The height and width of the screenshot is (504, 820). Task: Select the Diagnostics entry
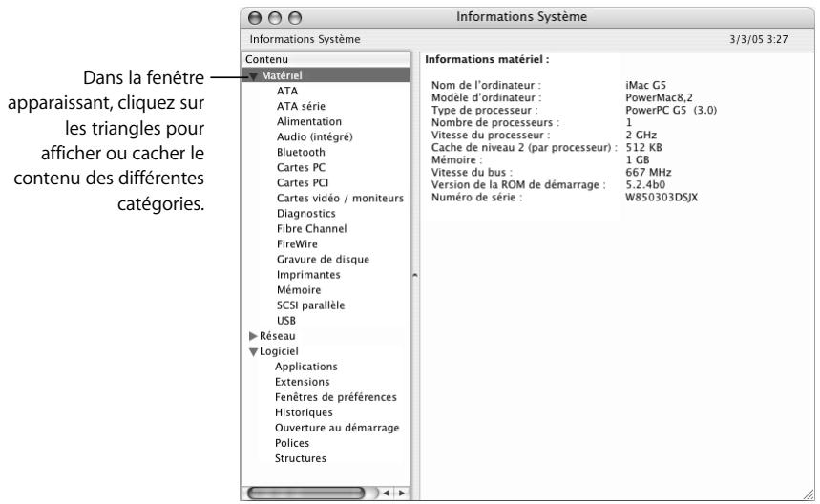pos(305,213)
